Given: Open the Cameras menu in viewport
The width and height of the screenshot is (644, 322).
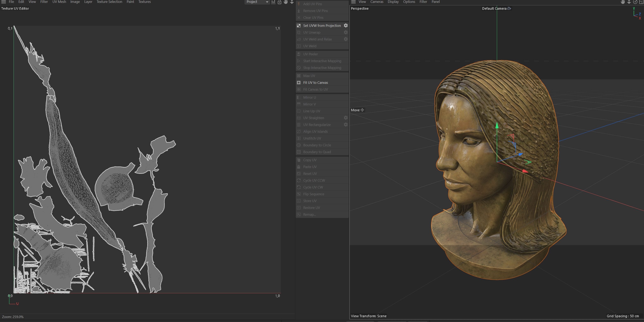Looking at the screenshot, I should [377, 2].
